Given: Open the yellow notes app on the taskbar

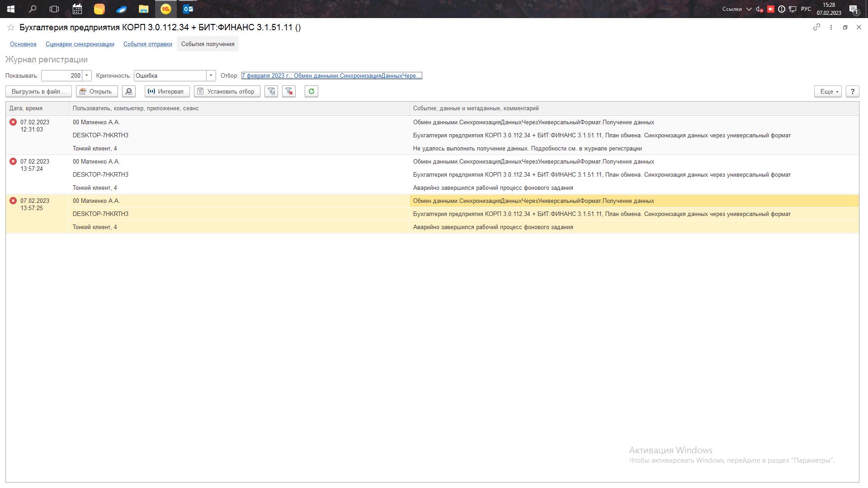Looking at the screenshot, I should (99, 9).
